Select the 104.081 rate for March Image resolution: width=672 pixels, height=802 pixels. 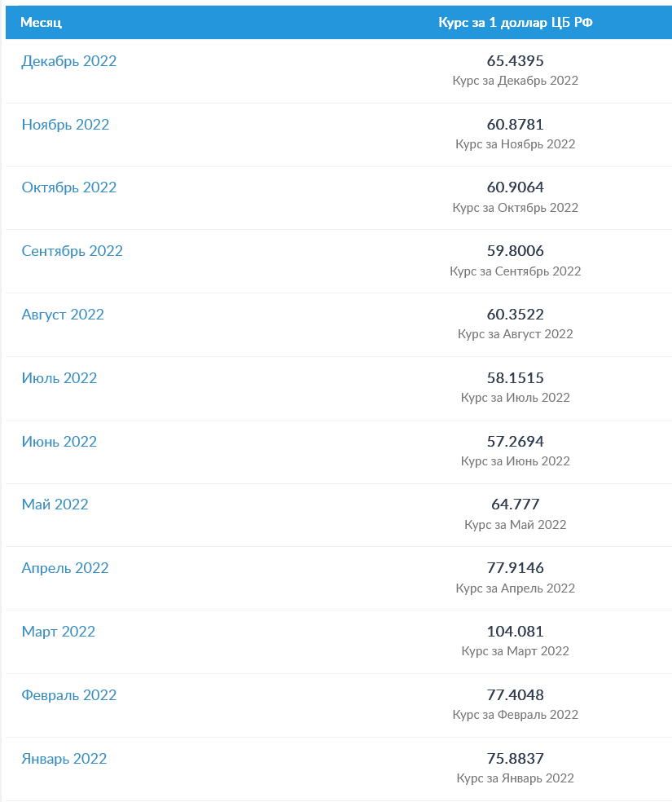coord(515,632)
